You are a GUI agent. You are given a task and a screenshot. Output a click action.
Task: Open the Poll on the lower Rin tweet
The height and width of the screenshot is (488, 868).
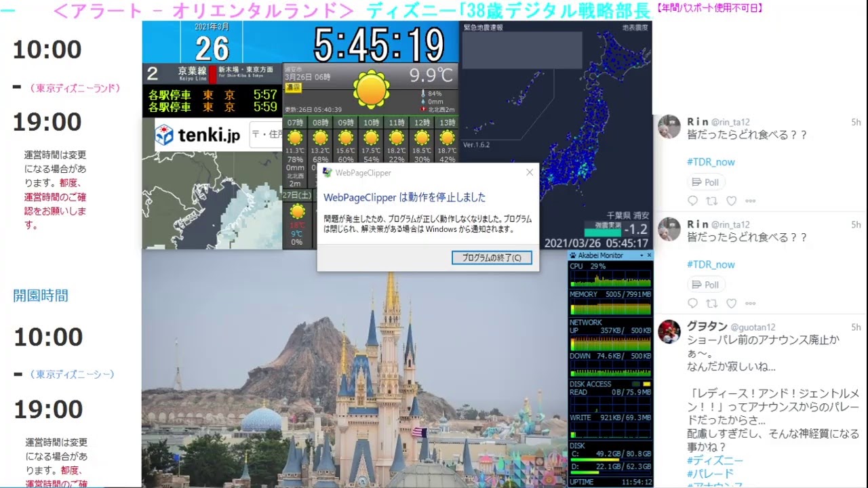(706, 285)
